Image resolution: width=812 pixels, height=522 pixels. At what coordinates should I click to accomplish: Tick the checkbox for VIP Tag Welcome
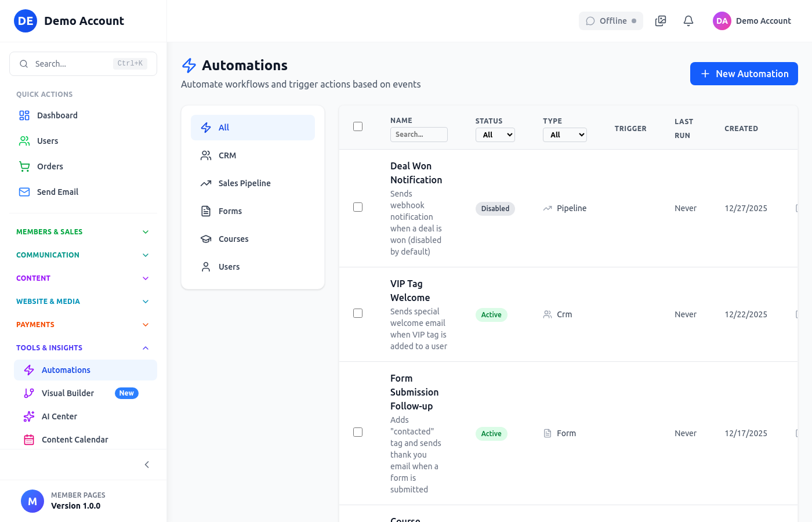coord(358,313)
